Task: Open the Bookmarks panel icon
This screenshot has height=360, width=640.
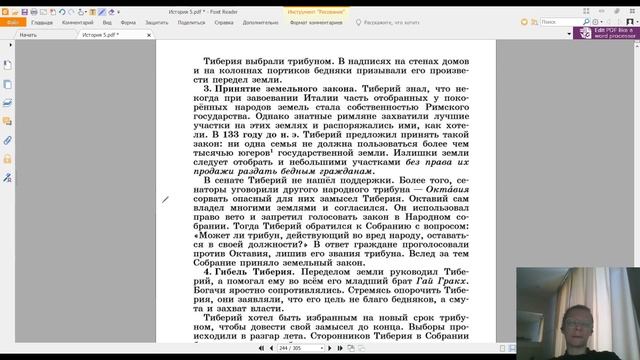Action: [x=7, y=65]
